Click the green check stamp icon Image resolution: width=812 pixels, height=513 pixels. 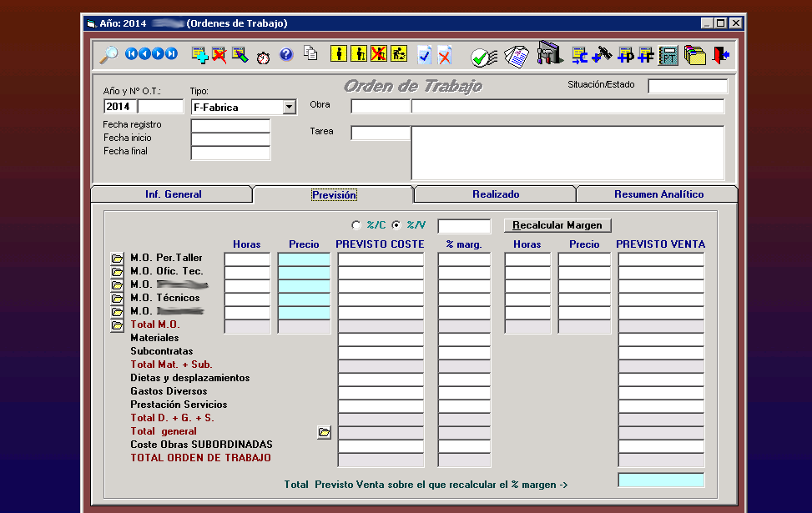(484, 57)
